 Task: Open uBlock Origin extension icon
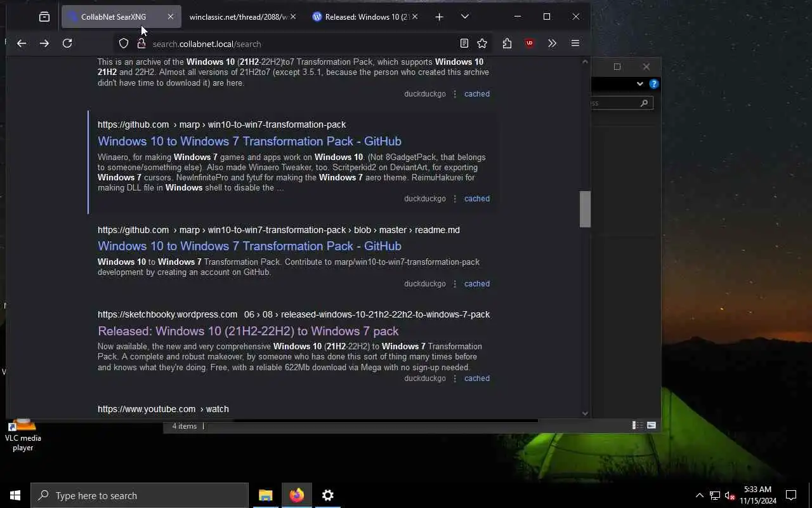click(530, 43)
